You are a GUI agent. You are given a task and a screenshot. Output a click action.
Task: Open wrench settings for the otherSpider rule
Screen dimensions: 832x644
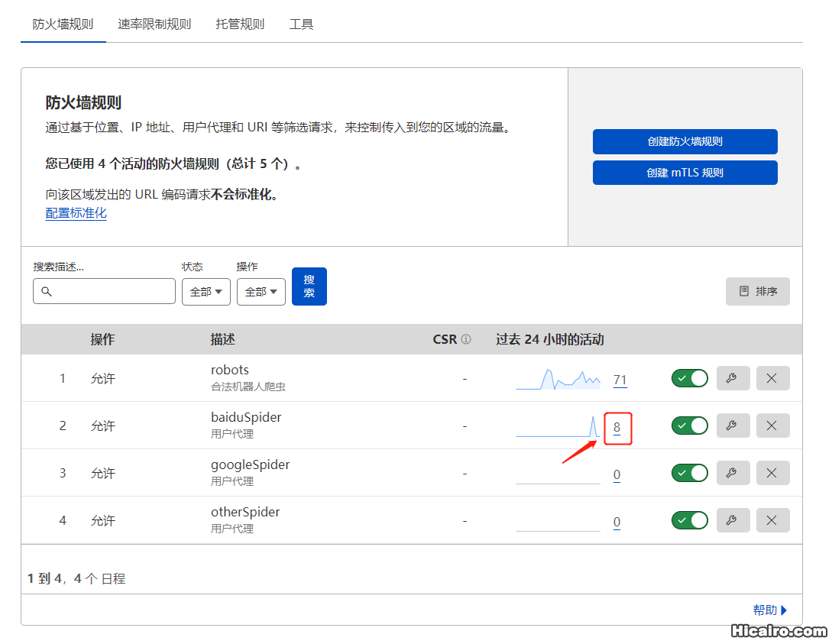733,519
